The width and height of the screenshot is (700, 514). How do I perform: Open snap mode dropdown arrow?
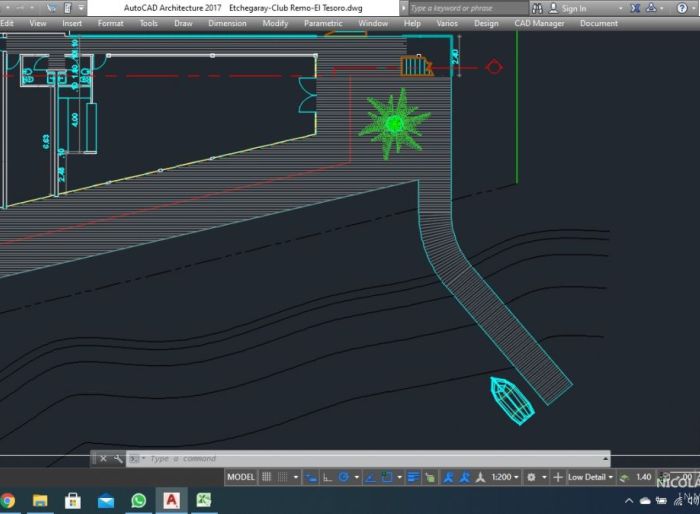click(296, 477)
